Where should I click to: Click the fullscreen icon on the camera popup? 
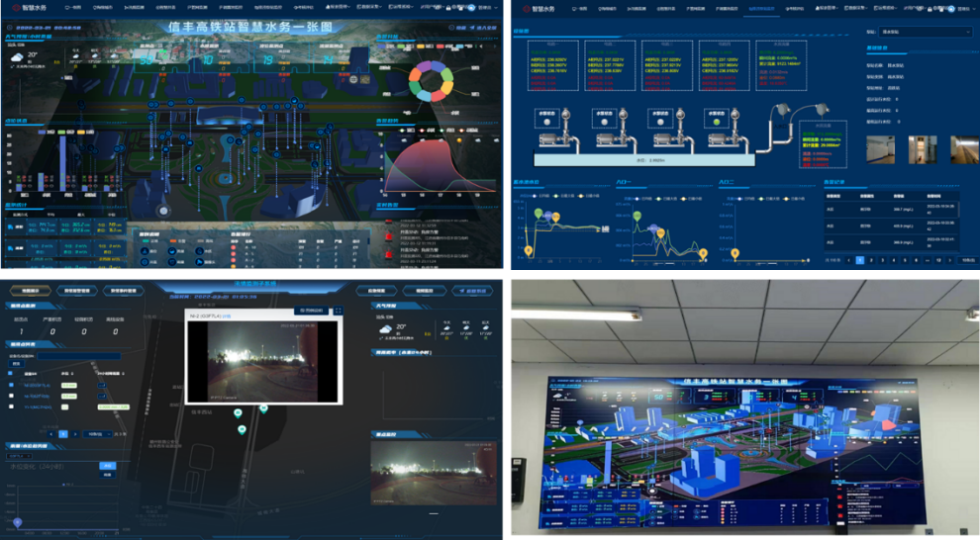339,311
